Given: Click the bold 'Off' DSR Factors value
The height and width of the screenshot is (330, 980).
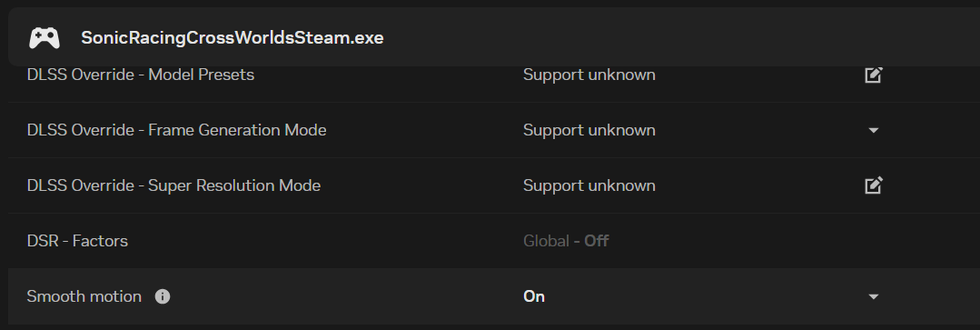Looking at the screenshot, I should pyautogui.click(x=596, y=241).
